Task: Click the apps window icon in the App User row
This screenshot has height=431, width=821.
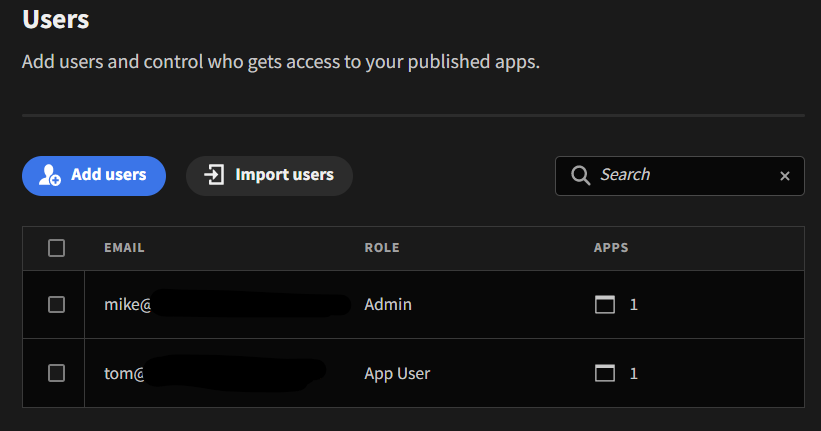Action: pyautogui.click(x=605, y=373)
